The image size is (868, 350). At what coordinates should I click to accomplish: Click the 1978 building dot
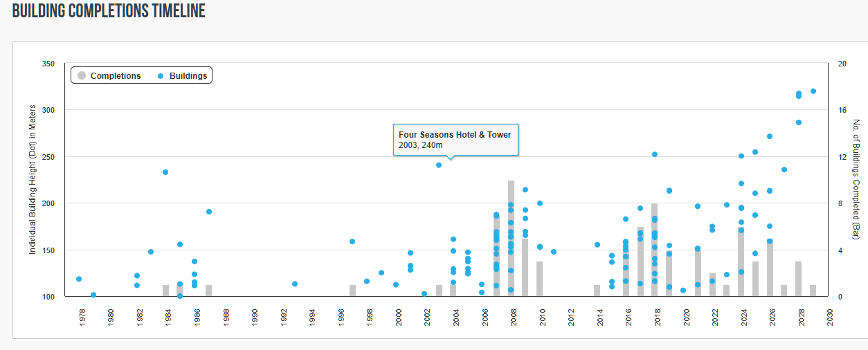[79, 279]
